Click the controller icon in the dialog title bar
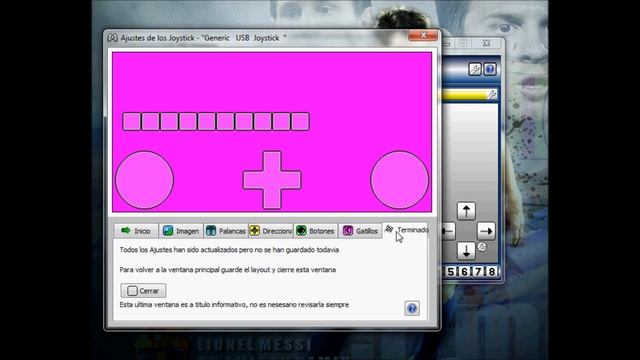 click(113, 38)
